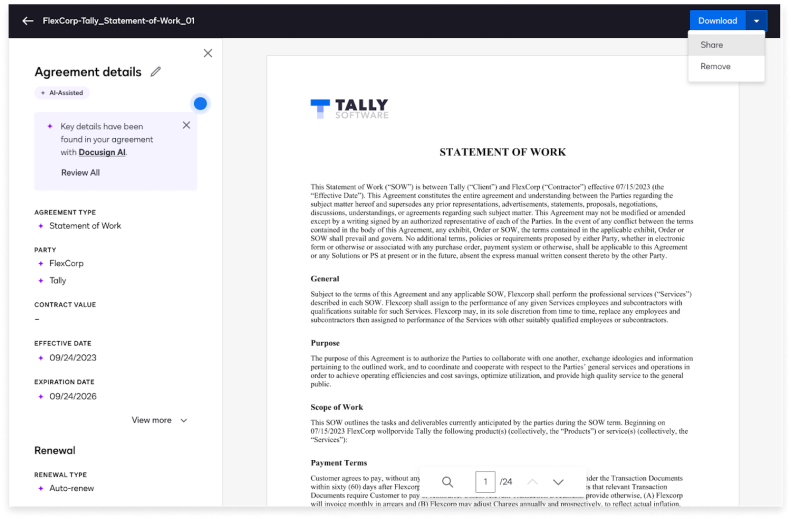Select the 09/24/2023 effective date value
The width and height of the screenshot is (791, 519).
pos(73,358)
